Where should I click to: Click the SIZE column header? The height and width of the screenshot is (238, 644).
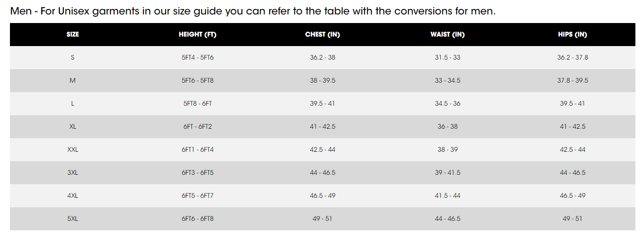click(x=72, y=35)
